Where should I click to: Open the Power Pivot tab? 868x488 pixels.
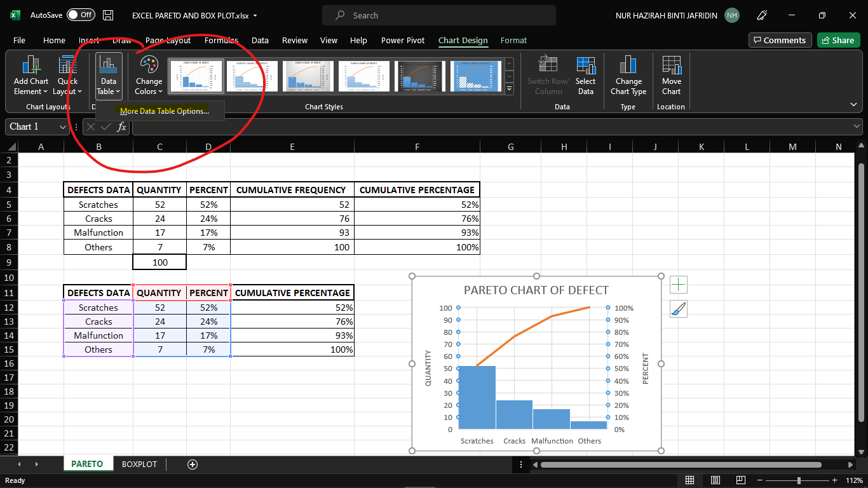(x=403, y=40)
